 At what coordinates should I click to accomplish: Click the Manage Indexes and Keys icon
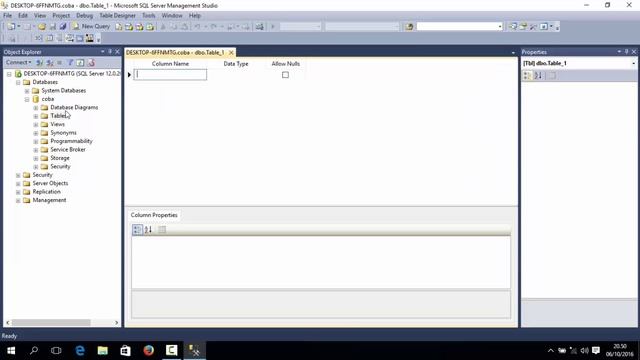[49, 38]
